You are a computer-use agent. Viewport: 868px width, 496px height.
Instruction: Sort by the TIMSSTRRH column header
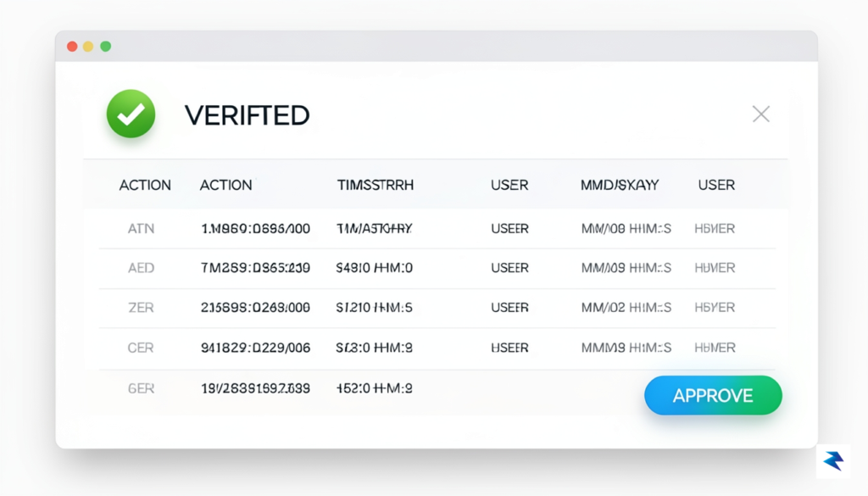pyautogui.click(x=376, y=185)
